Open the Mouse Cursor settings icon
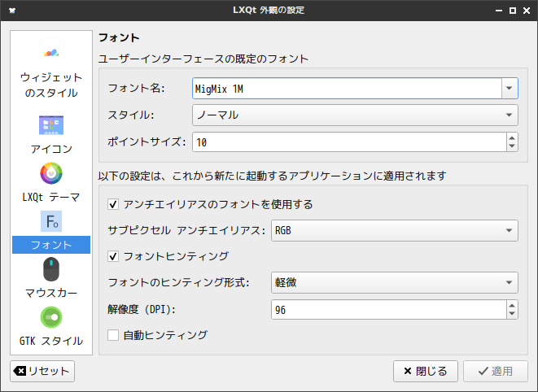Viewport: 538px width, 392px height. click(x=50, y=268)
